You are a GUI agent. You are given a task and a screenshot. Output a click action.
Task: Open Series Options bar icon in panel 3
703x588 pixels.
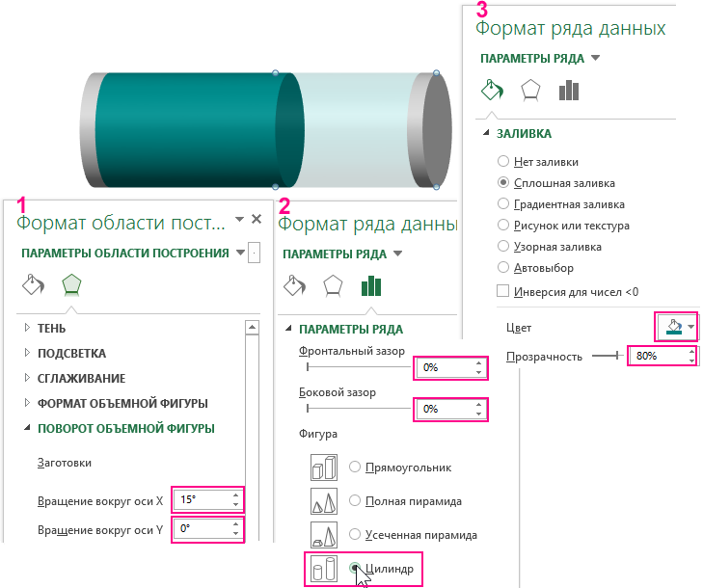coord(569,90)
